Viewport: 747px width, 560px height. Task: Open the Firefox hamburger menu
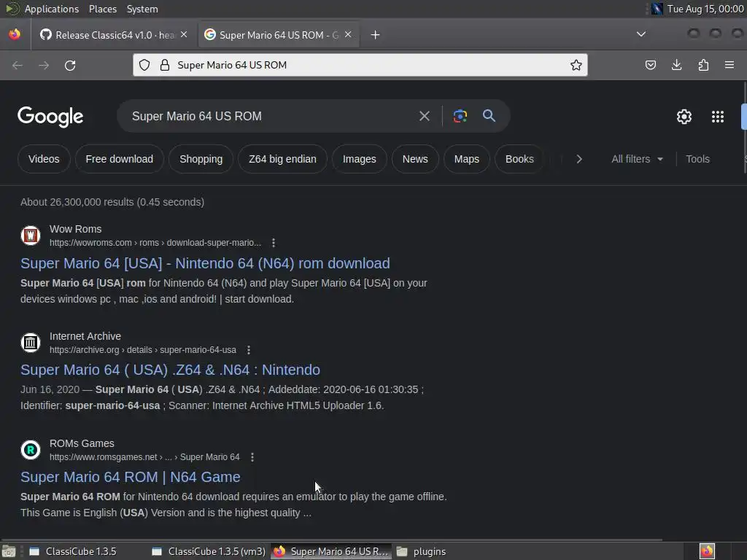[x=729, y=65]
